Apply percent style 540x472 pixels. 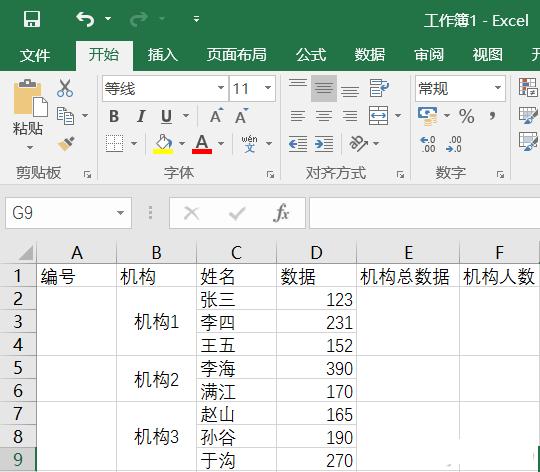[467, 116]
